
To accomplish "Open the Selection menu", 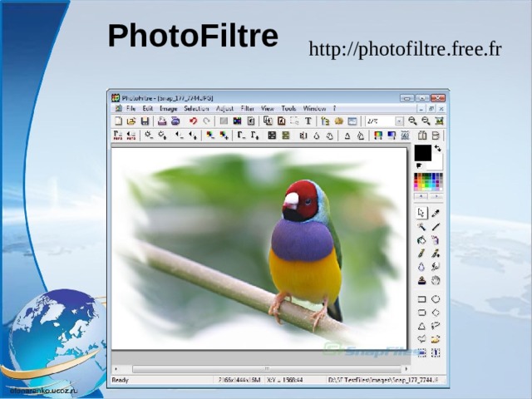I will (x=196, y=108).
